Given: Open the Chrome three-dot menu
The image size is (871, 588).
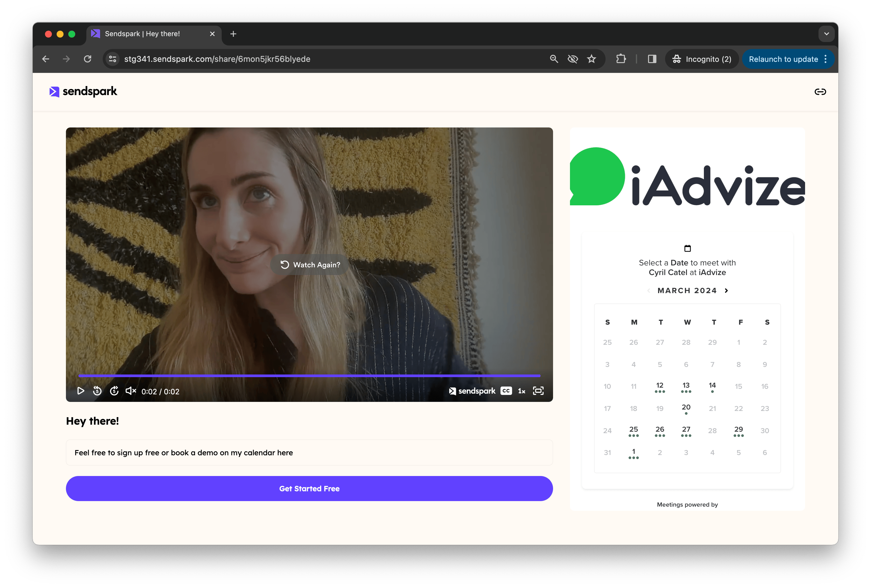Looking at the screenshot, I should click(x=826, y=59).
